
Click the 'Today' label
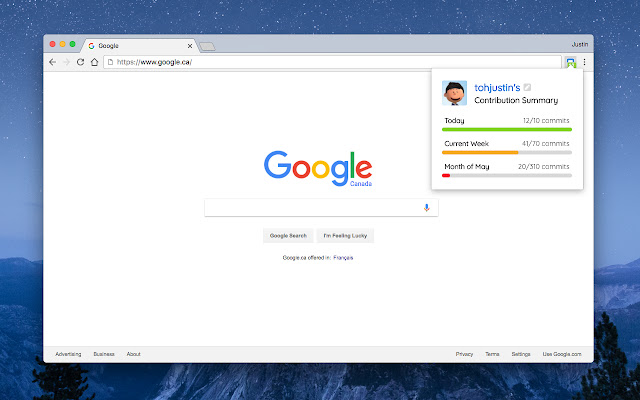pos(454,120)
